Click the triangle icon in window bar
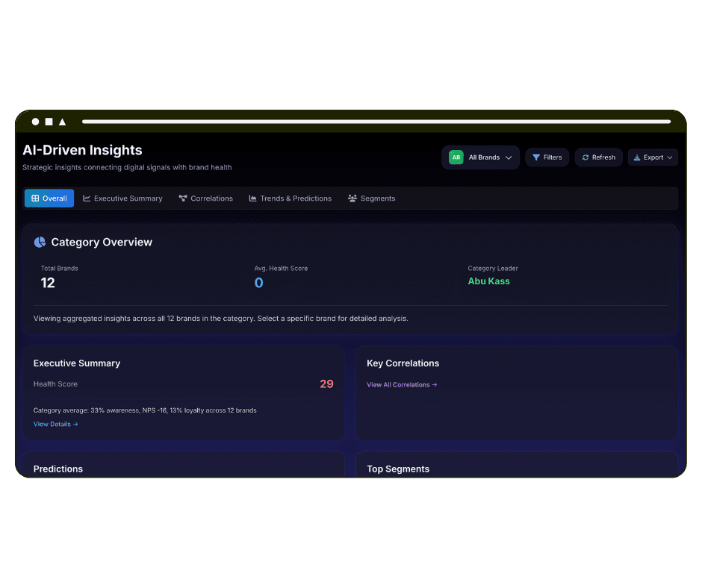 pyautogui.click(x=62, y=122)
